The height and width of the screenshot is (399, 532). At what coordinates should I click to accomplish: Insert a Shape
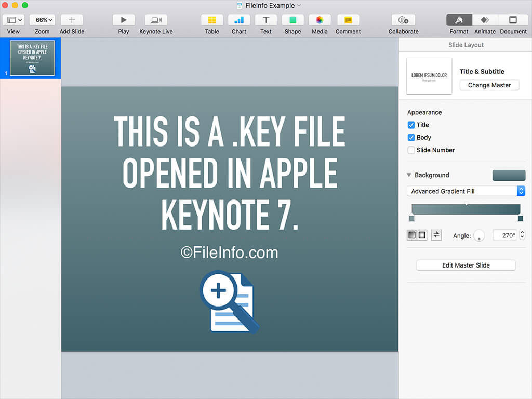pyautogui.click(x=293, y=20)
